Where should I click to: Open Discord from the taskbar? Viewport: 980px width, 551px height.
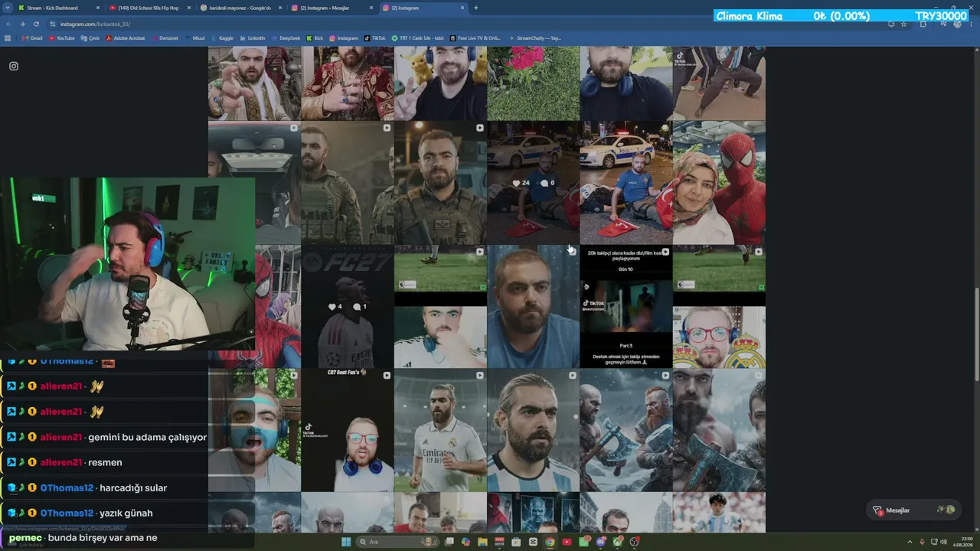point(600,542)
